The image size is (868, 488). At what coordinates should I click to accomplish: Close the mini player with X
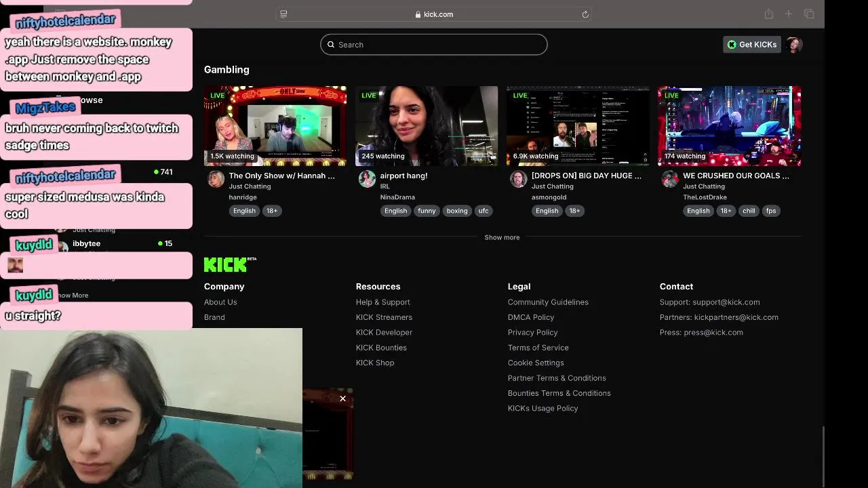pos(342,399)
